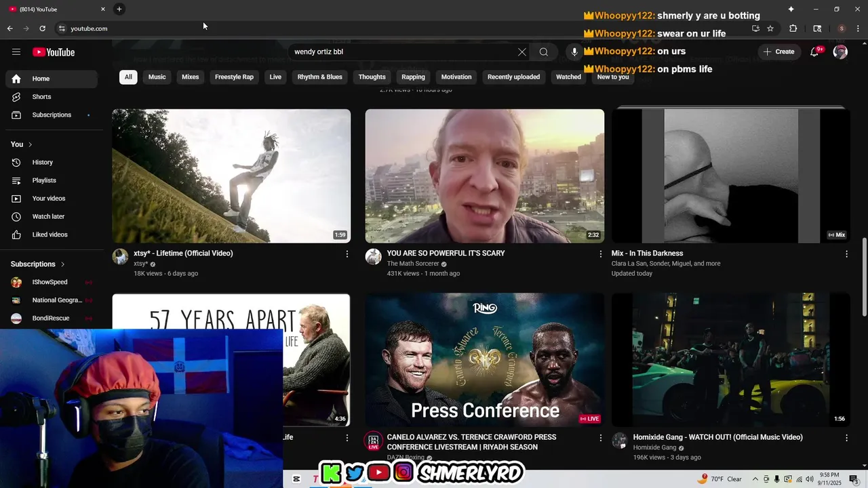Select the New to you filter chip
The image size is (868, 488).
(613, 77)
